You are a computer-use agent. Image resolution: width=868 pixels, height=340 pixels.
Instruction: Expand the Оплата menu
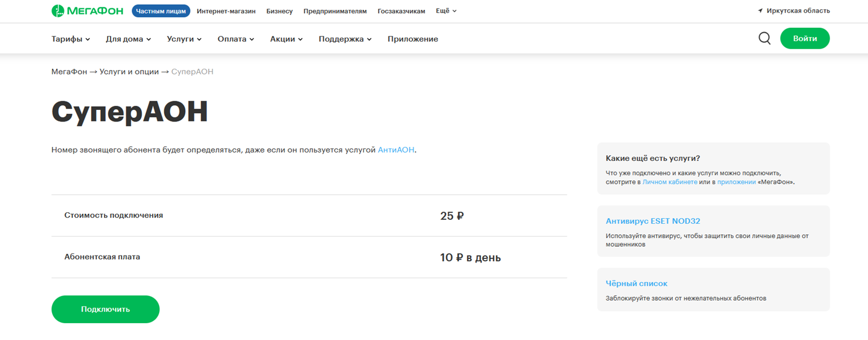(x=236, y=39)
